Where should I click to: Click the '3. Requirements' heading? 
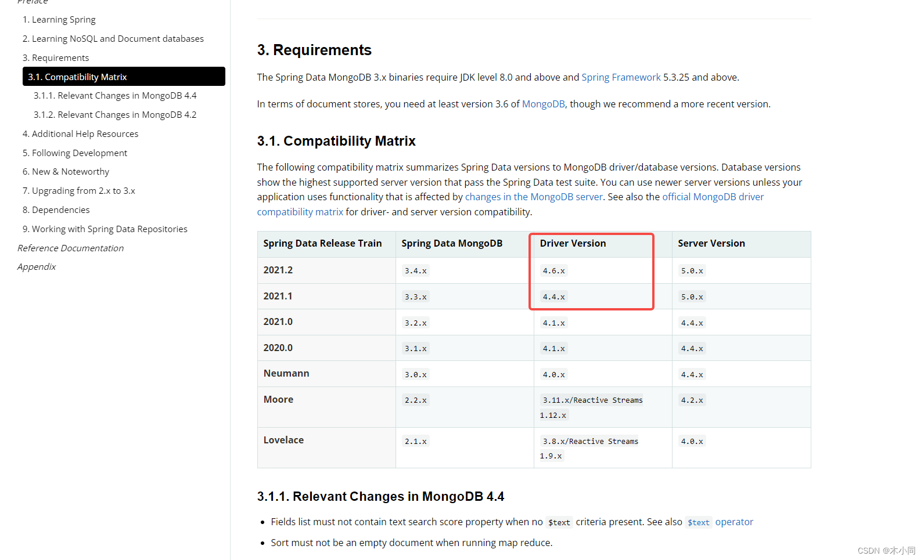314,50
